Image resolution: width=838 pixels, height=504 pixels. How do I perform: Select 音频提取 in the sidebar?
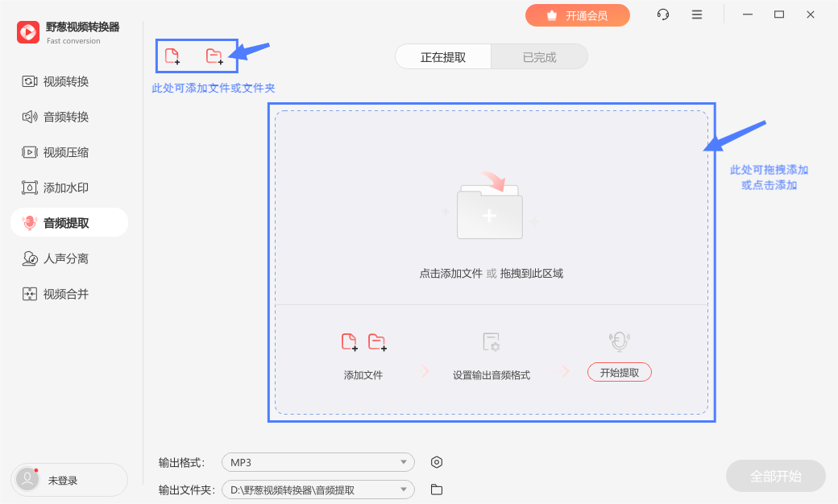tap(69, 223)
